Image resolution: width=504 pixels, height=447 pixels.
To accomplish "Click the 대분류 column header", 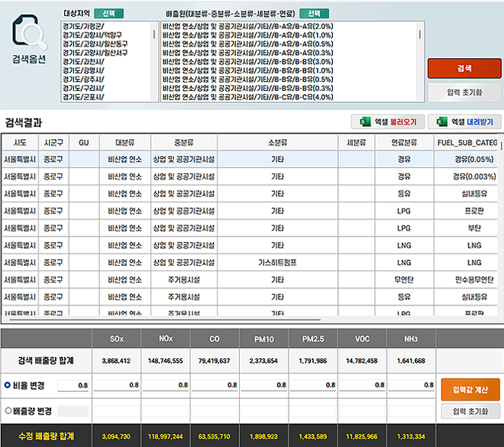I will (x=124, y=142).
